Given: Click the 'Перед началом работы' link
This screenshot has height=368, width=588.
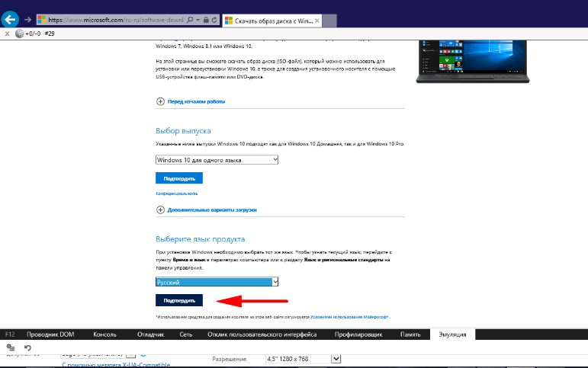Looking at the screenshot, I should [x=196, y=101].
